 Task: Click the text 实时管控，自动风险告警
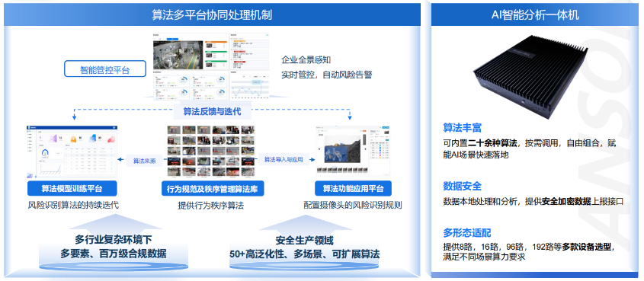[x=327, y=75]
